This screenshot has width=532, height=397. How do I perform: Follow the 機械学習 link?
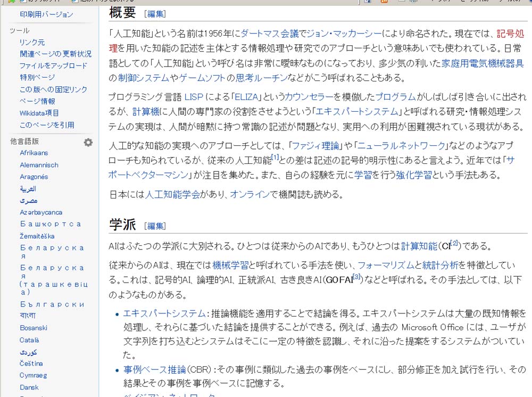[231, 265]
